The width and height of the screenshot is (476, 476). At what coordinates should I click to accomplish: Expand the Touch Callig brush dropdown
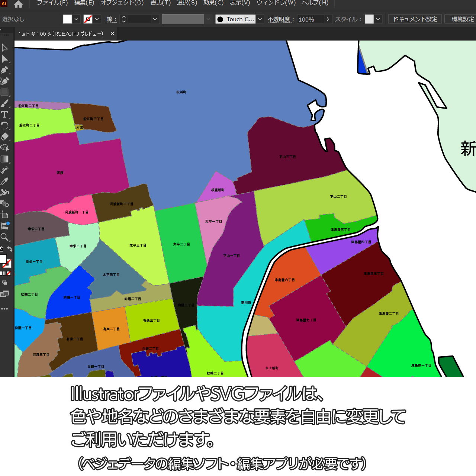pos(260,19)
